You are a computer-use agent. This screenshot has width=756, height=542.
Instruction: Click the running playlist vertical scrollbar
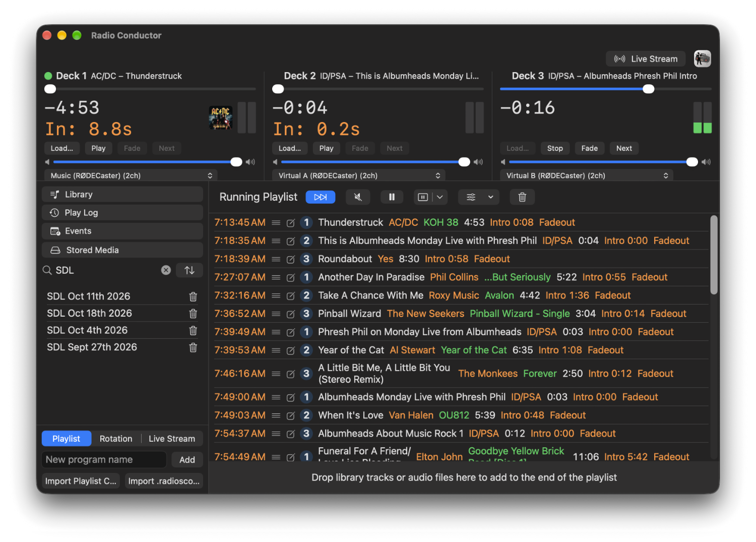click(x=714, y=255)
